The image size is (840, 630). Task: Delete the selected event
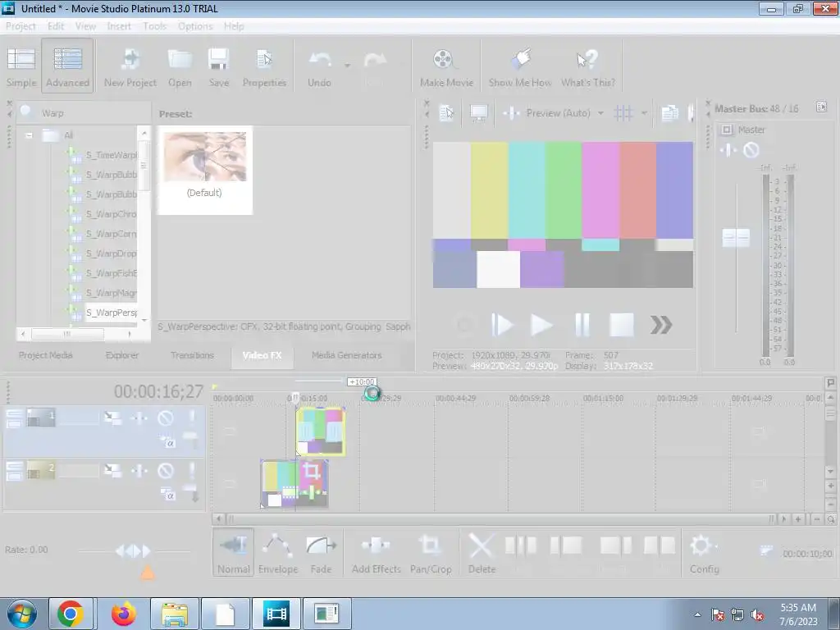pyautogui.click(x=482, y=553)
